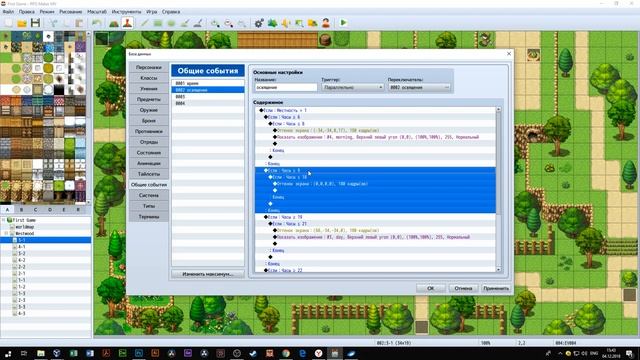The width and height of the screenshot is (640, 360).
Task: Switch to the Умения database tab
Action: (149, 89)
